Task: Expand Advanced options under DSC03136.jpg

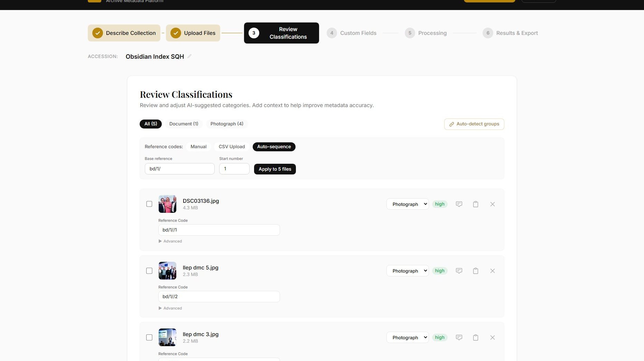Action: pos(170,241)
